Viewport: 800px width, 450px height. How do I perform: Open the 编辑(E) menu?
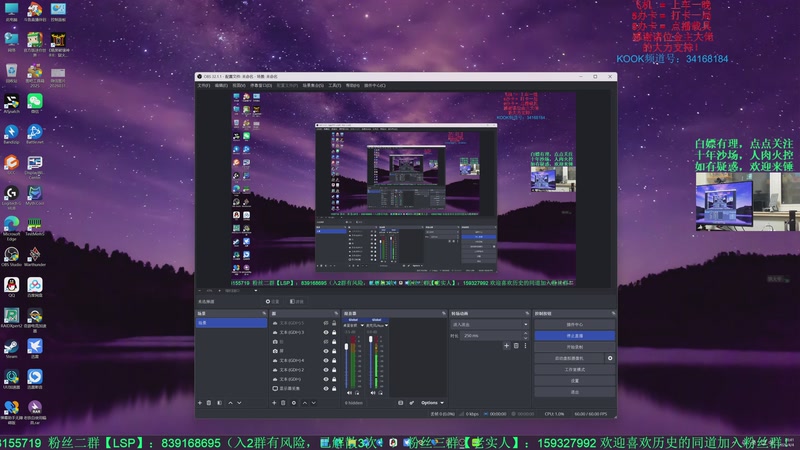pos(221,86)
